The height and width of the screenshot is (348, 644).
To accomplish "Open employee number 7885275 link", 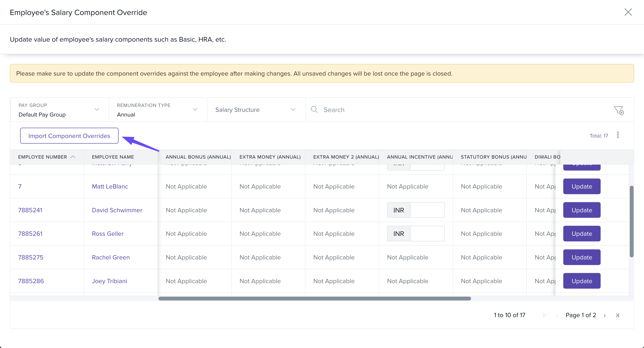I will [x=30, y=257].
